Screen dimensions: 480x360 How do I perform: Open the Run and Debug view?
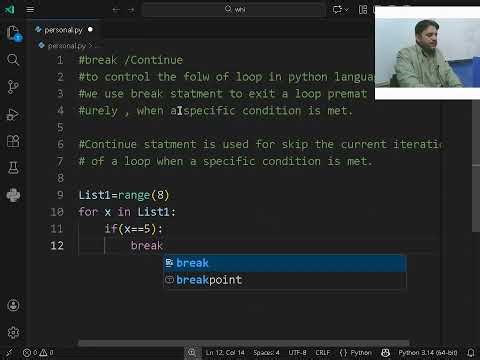tap(13, 114)
